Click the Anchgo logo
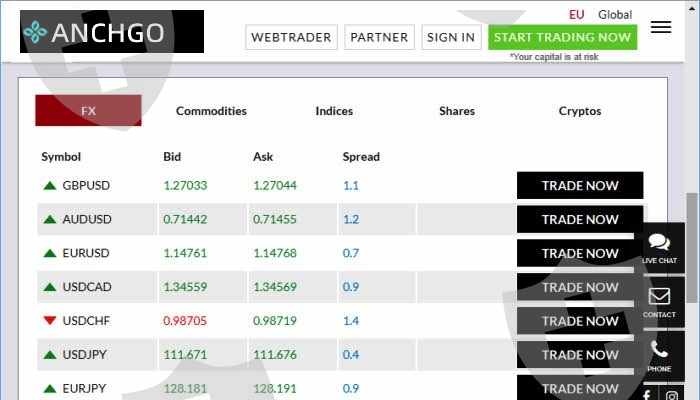The image size is (700, 400). pos(111,32)
